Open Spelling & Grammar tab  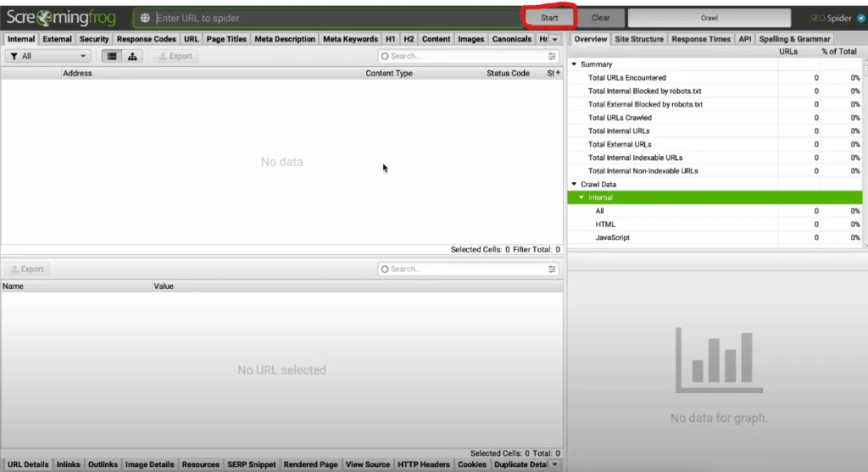point(794,39)
